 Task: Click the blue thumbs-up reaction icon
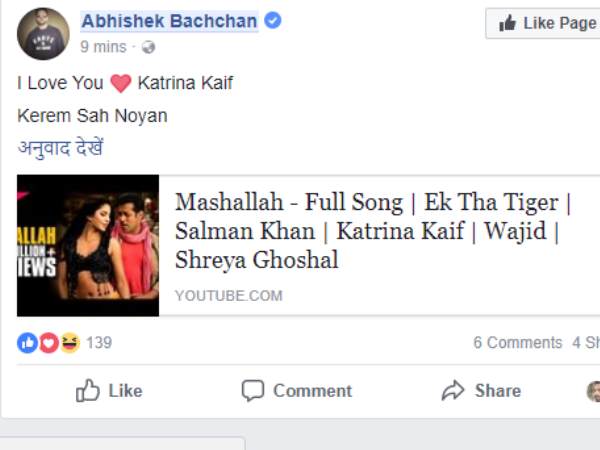click(x=27, y=343)
